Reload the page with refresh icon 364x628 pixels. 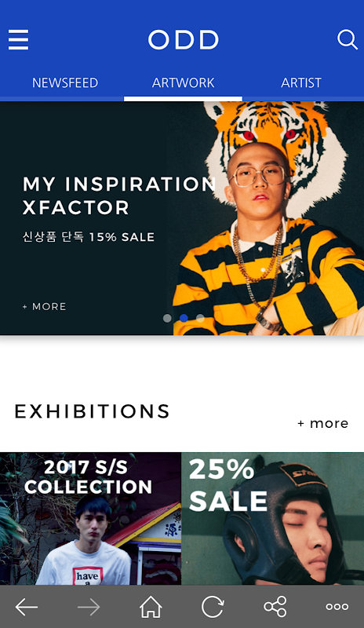click(x=213, y=607)
